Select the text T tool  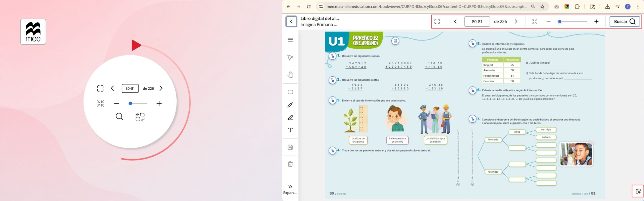pyautogui.click(x=290, y=130)
